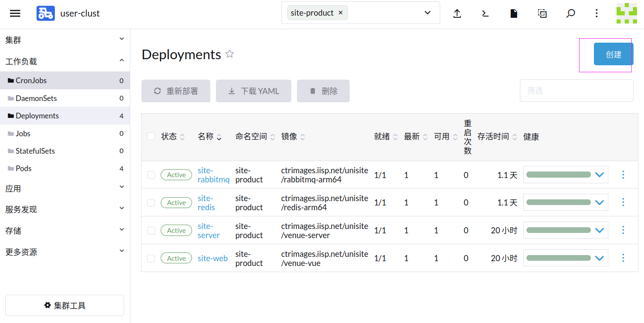
Task: Open row actions menu for site-redis
Action: (623, 202)
